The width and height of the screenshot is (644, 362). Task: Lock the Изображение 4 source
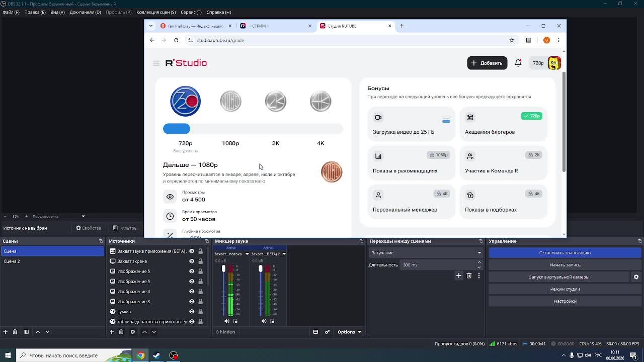tap(200, 292)
